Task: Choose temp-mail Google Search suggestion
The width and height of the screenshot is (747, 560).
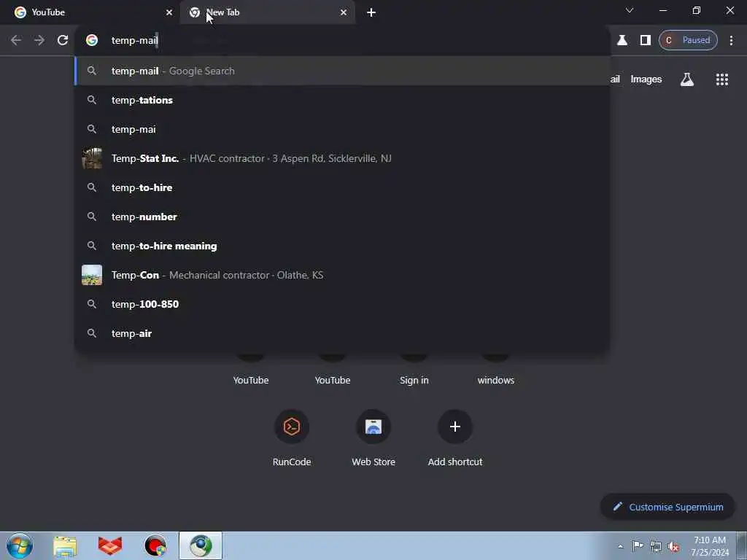Action: coord(342,71)
